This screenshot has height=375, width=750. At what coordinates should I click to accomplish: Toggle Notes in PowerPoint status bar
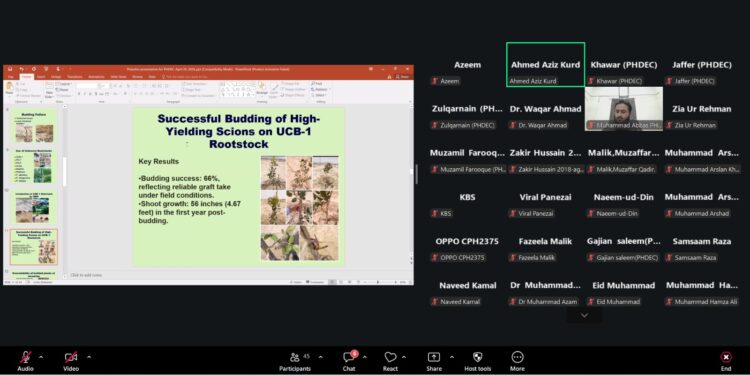tap(297, 282)
